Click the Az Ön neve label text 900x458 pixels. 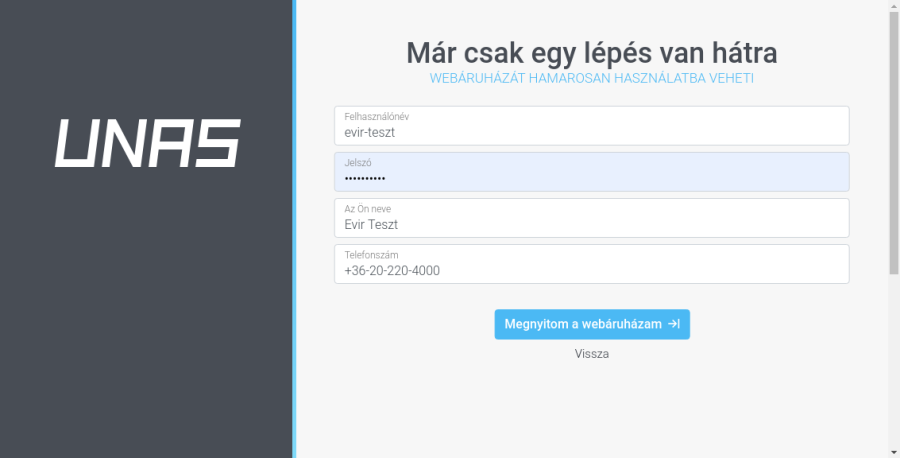coord(366,208)
